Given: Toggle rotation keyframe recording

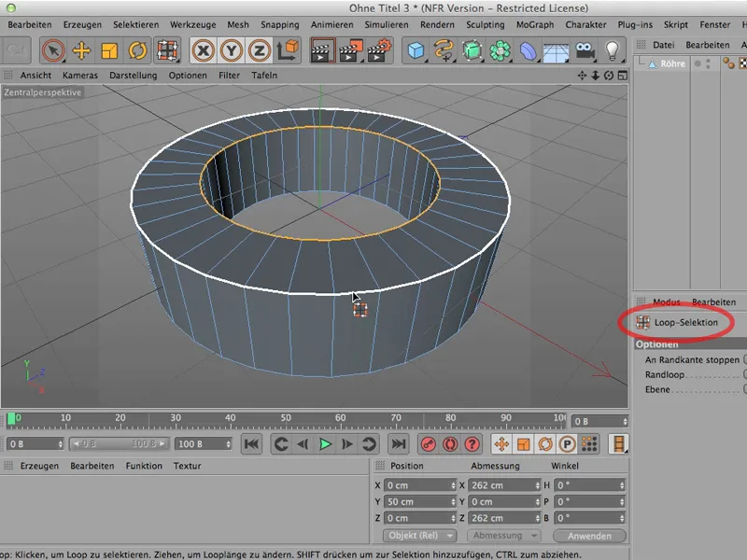Looking at the screenshot, I should coord(545,444).
